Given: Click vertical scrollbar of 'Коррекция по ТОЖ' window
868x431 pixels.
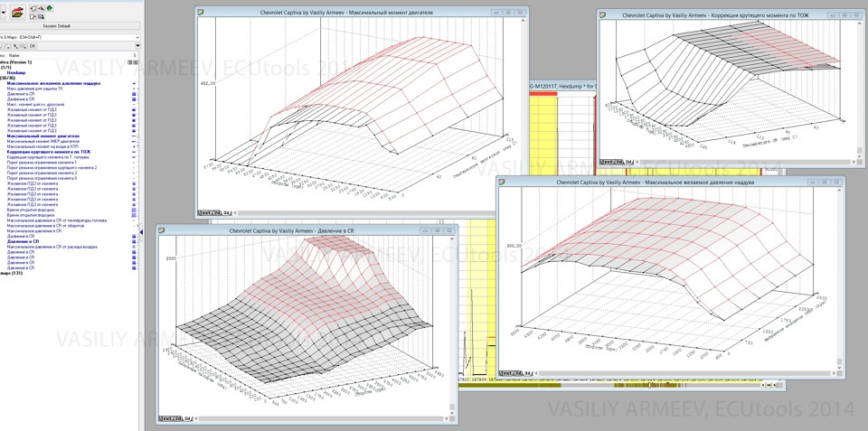Looking at the screenshot, I should click(859, 89).
